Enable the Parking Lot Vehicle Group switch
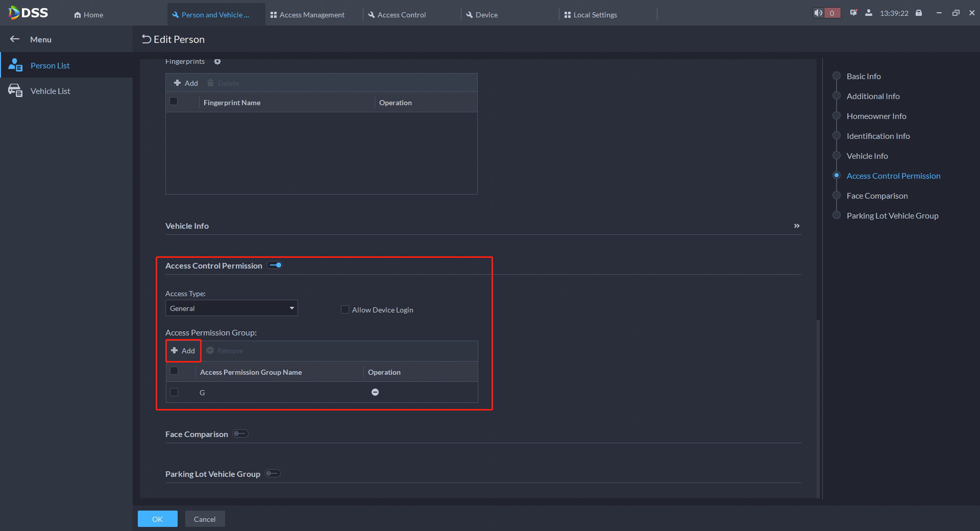 tap(273, 473)
